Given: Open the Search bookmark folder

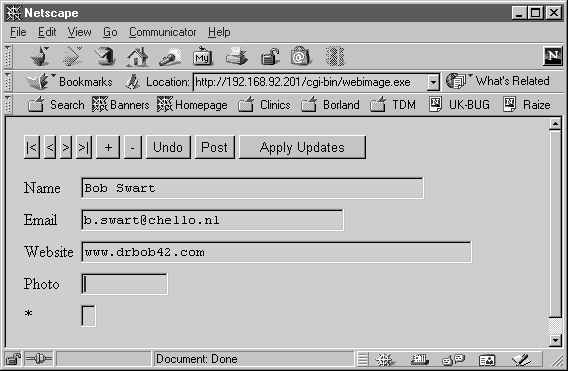Looking at the screenshot, I should [56, 105].
